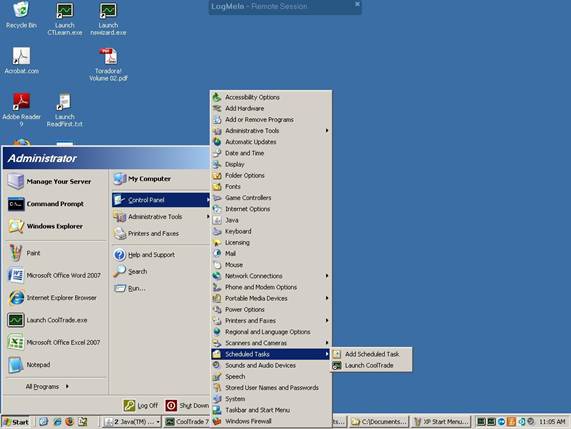Open My Computer in Start menu
The width and height of the screenshot is (571, 429).
(161, 179)
